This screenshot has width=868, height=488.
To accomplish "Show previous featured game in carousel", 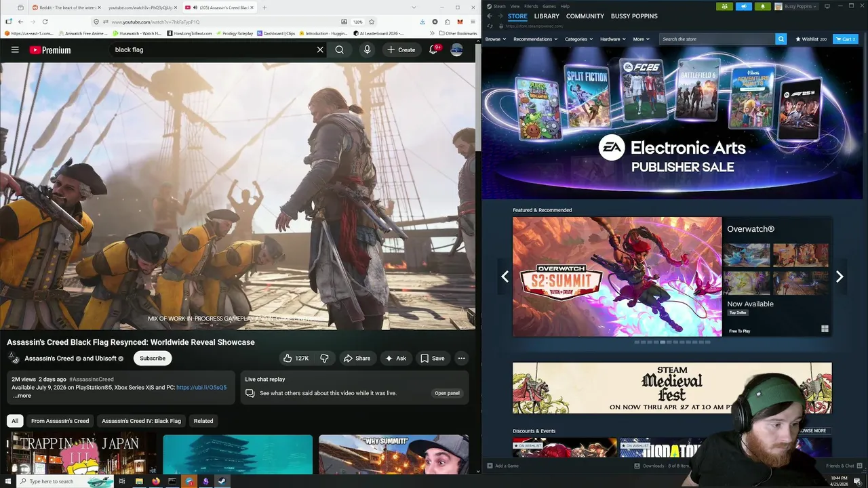I will (x=505, y=277).
